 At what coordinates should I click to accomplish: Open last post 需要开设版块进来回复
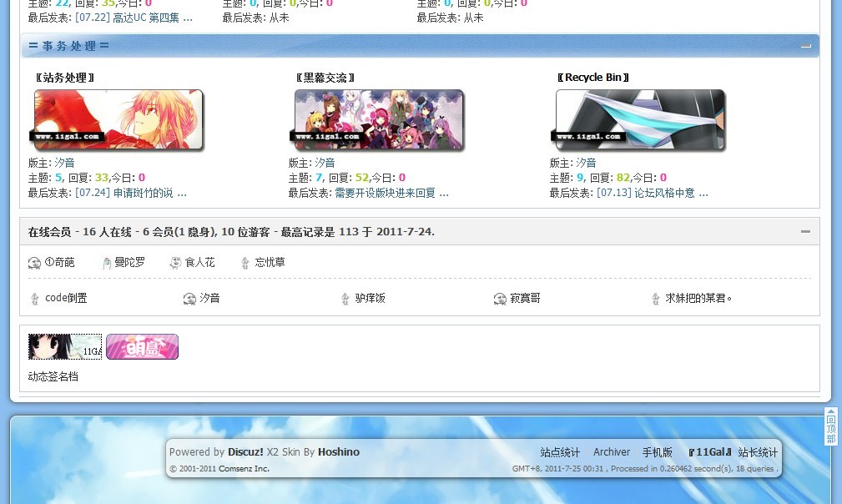[x=391, y=193]
